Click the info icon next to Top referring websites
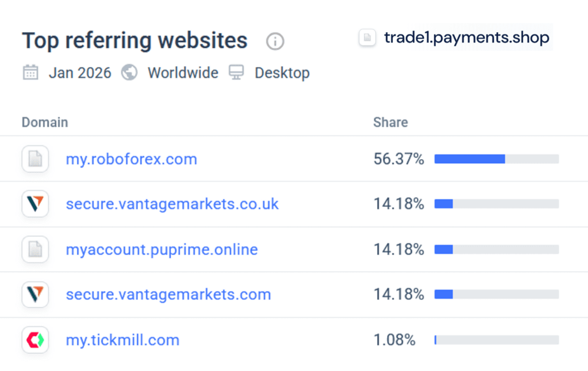This screenshot has width=588, height=371. [274, 41]
